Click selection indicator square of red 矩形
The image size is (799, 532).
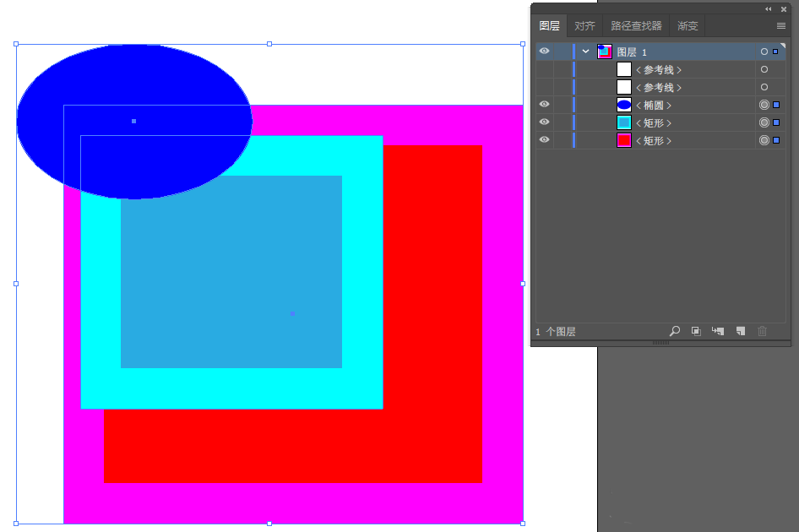776,140
